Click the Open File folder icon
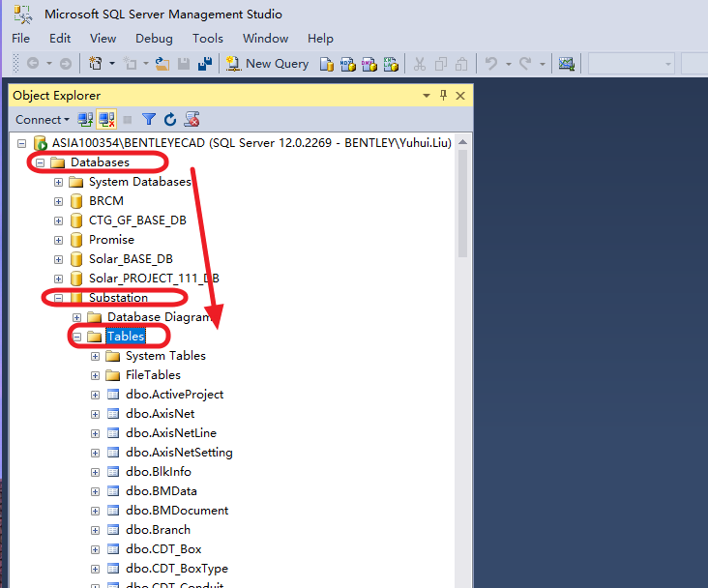 coord(162,64)
